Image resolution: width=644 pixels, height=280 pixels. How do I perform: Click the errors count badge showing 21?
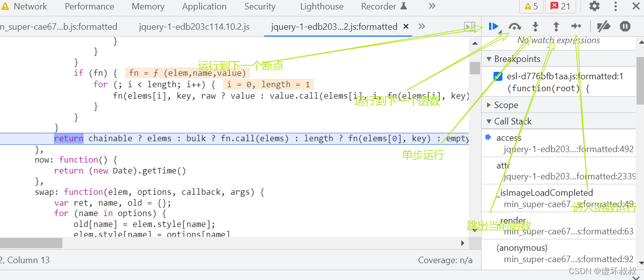[560, 6]
